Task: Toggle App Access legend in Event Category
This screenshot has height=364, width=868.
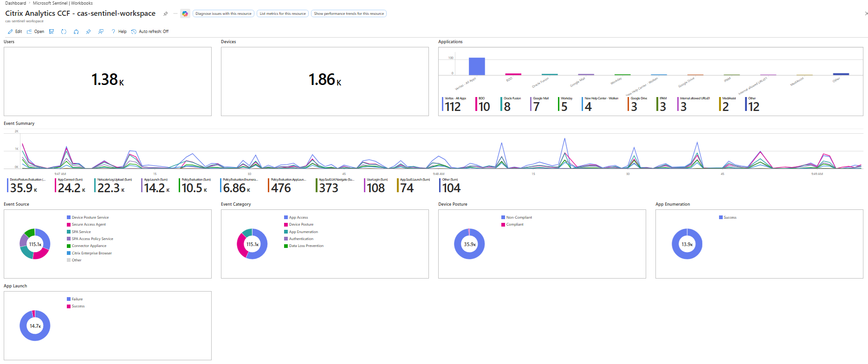Action: pos(296,217)
